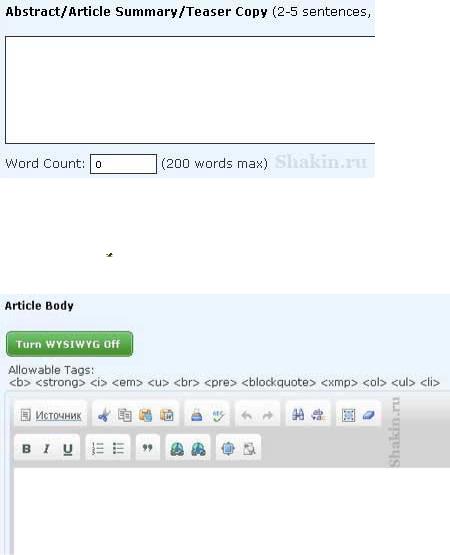Cut selection with the scissors icon

pos(104,415)
